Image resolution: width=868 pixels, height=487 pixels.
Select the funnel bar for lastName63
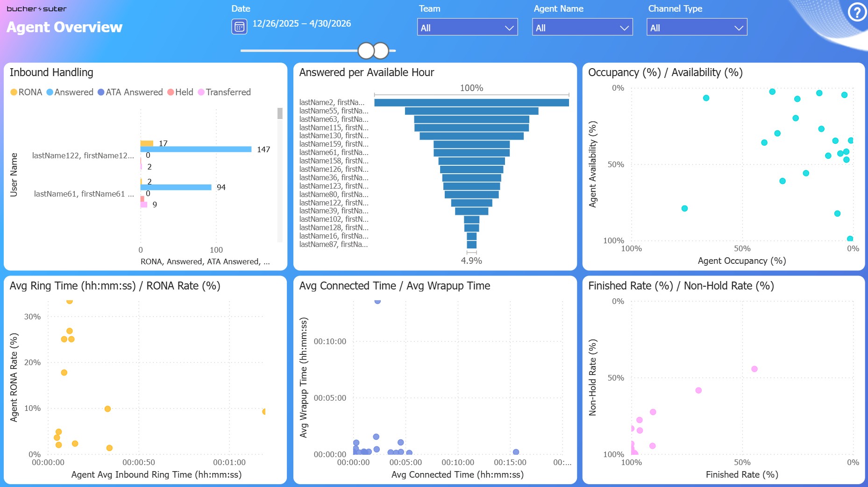pyautogui.click(x=471, y=120)
